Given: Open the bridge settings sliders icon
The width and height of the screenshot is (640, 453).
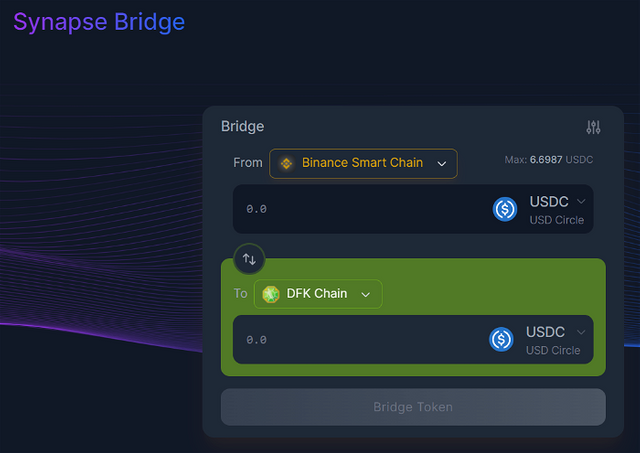Looking at the screenshot, I should pos(593,127).
